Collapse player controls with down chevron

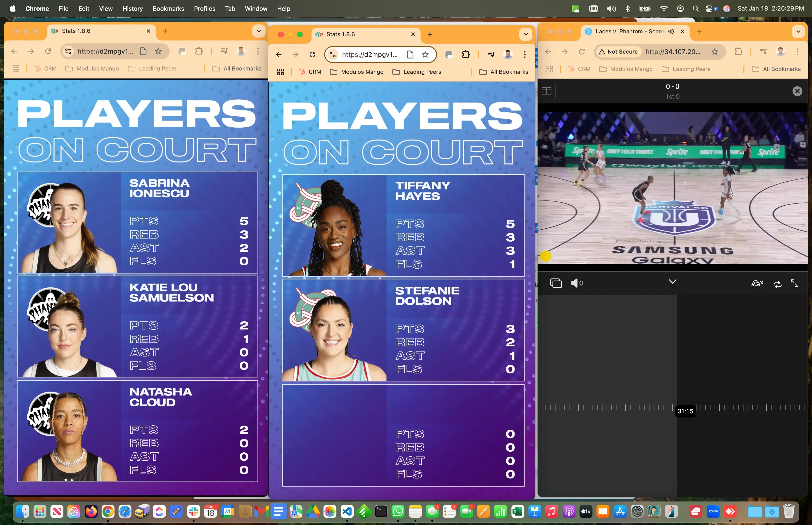672,282
